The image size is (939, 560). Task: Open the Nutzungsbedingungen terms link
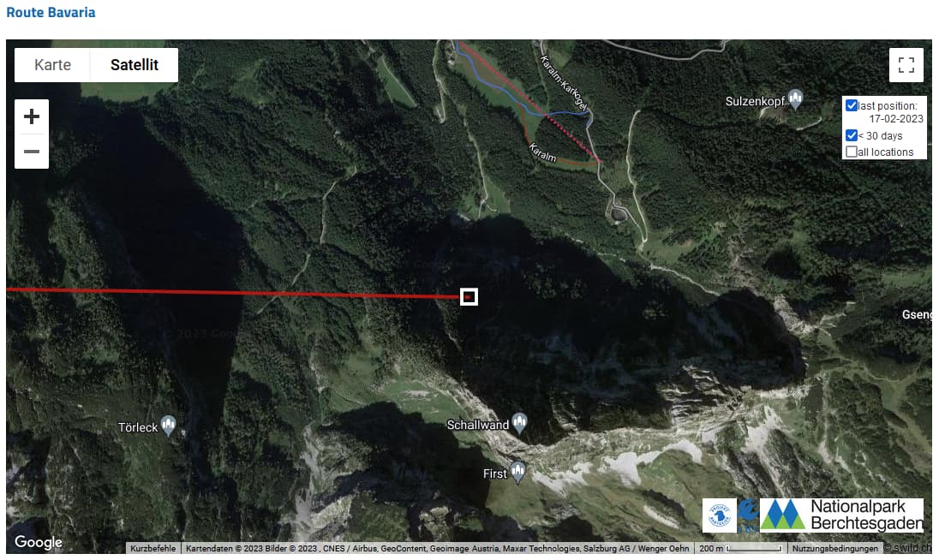point(834,548)
